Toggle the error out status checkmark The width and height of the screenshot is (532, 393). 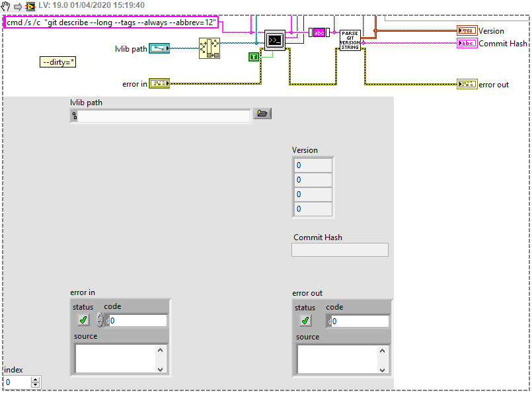click(305, 321)
